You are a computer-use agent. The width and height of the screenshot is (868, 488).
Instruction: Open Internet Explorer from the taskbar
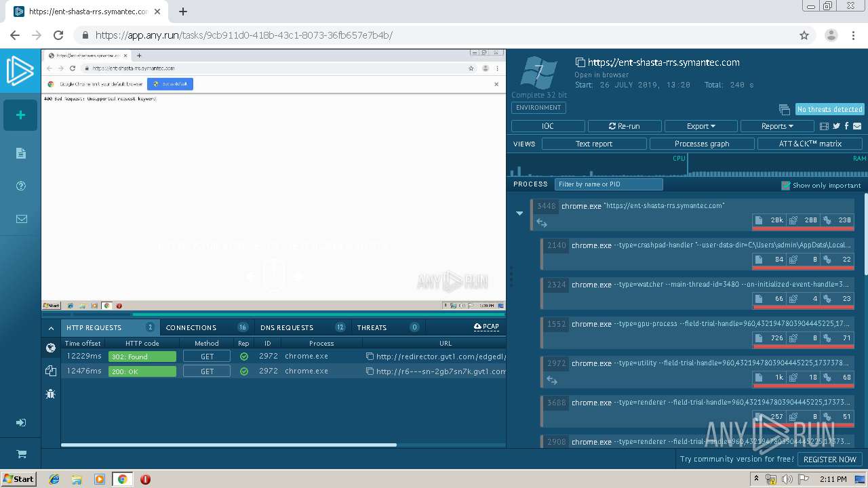click(x=54, y=479)
